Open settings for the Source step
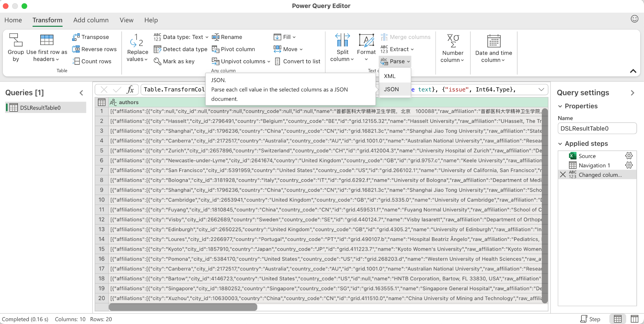Image resolution: width=644 pixels, height=324 pixels. coord(629,155)
